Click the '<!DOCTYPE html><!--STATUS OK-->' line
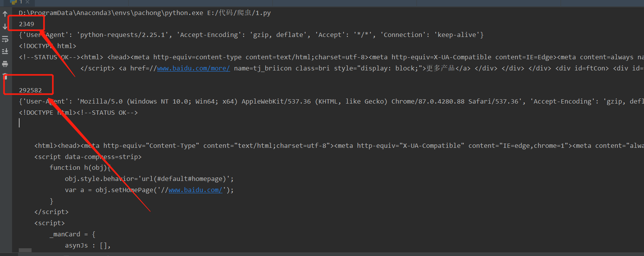The height and width of the screenshot is (256, 644). 78,112
